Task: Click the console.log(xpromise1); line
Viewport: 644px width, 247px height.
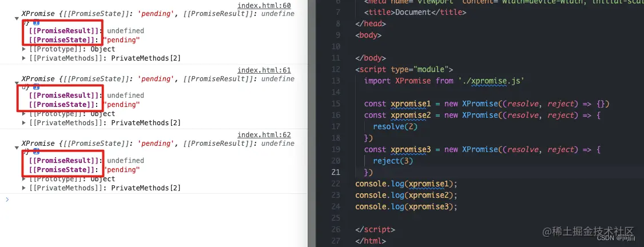Action: click(x=406, y=184)
